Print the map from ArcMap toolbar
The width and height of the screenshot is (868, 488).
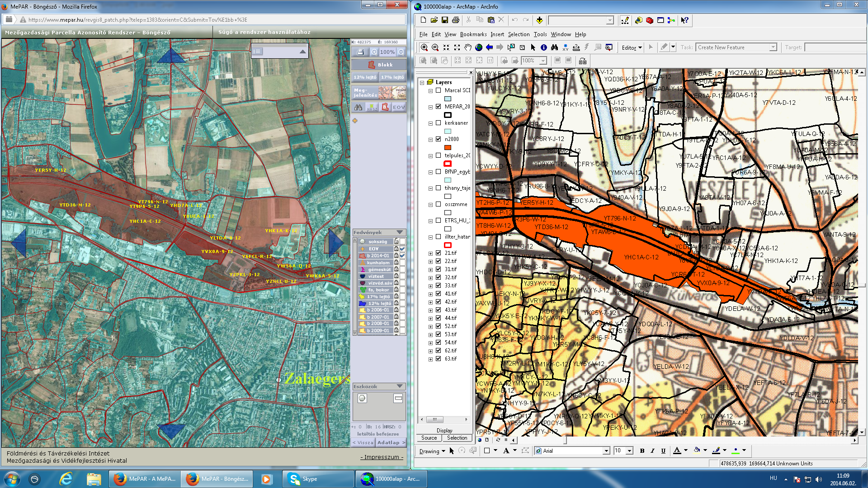(x=456, y=20)
